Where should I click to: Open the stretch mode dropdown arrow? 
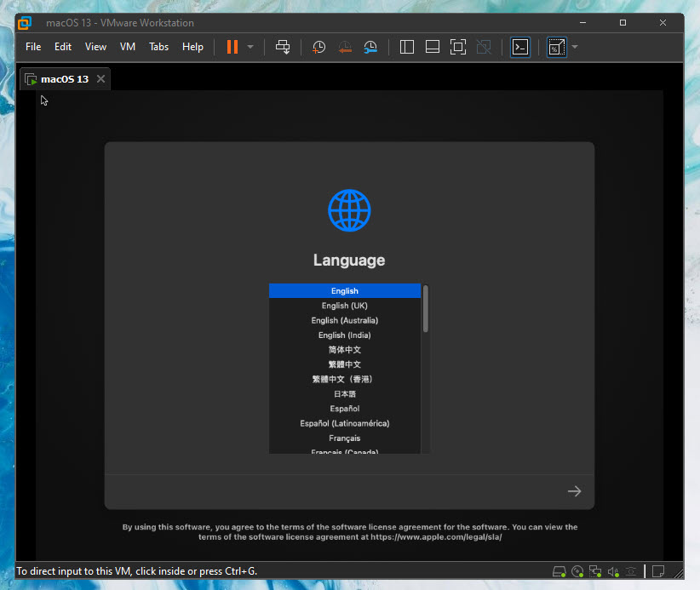575,47
